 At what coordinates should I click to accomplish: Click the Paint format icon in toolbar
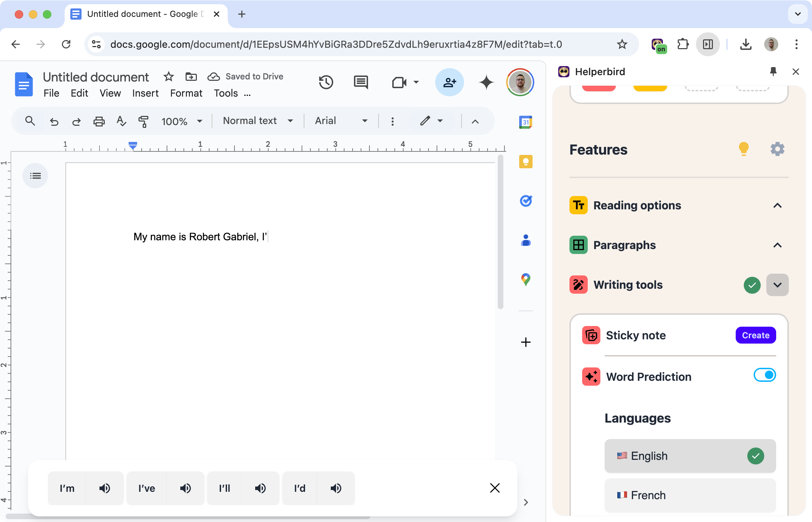[144, 121]
